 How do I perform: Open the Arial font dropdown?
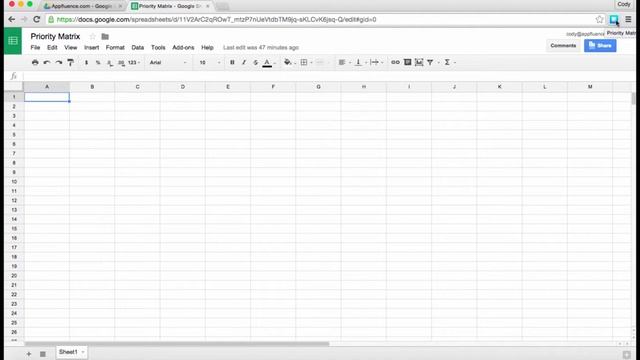tap(168, 62)
